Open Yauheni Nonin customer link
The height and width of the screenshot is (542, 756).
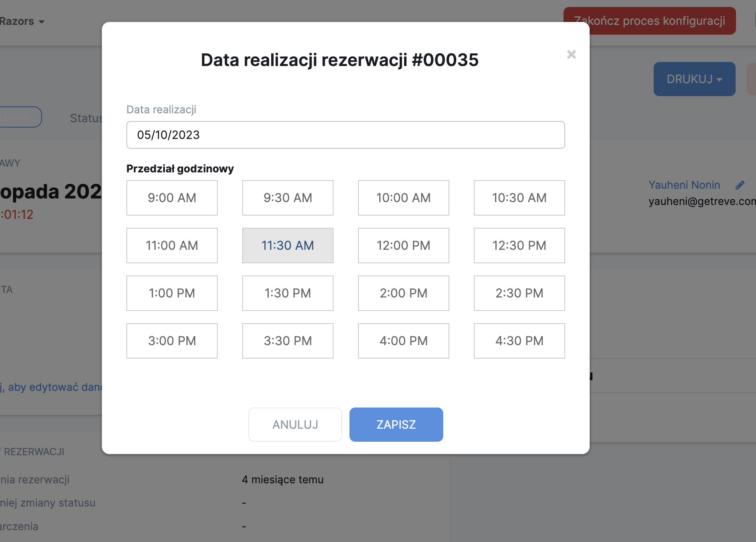tap(684, 185)
